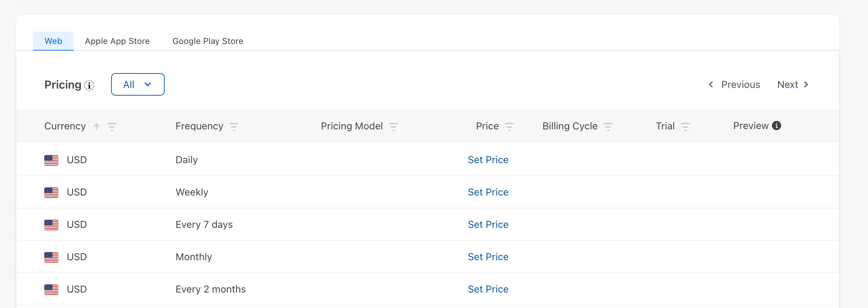Click the Pricing info icon
This screenshot has width=868, height=308.
coord(89,85)
